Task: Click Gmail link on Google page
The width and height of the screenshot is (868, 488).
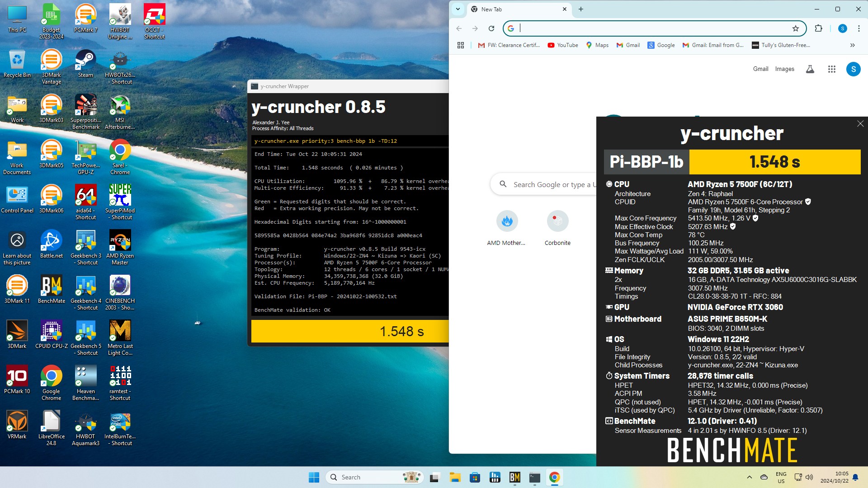Action: pos(760,69)
